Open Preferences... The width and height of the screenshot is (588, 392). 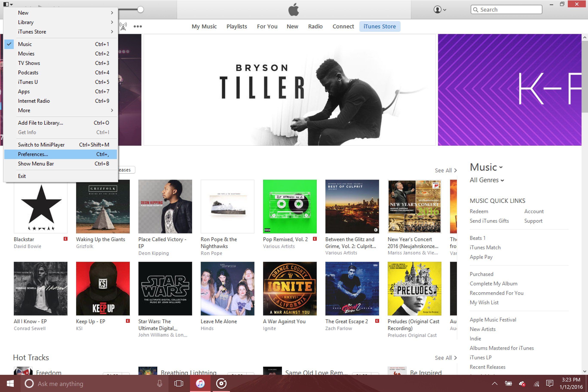pyautogui.click(x=61, y=154)
